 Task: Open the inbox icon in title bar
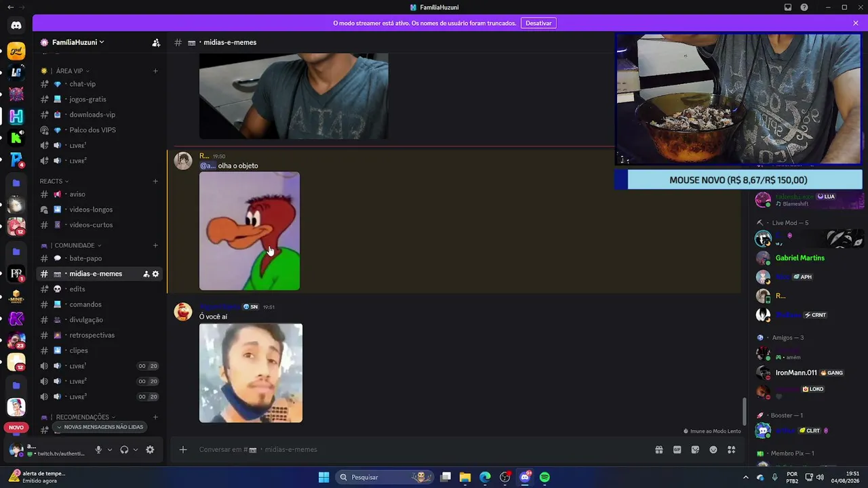point(788,7)
